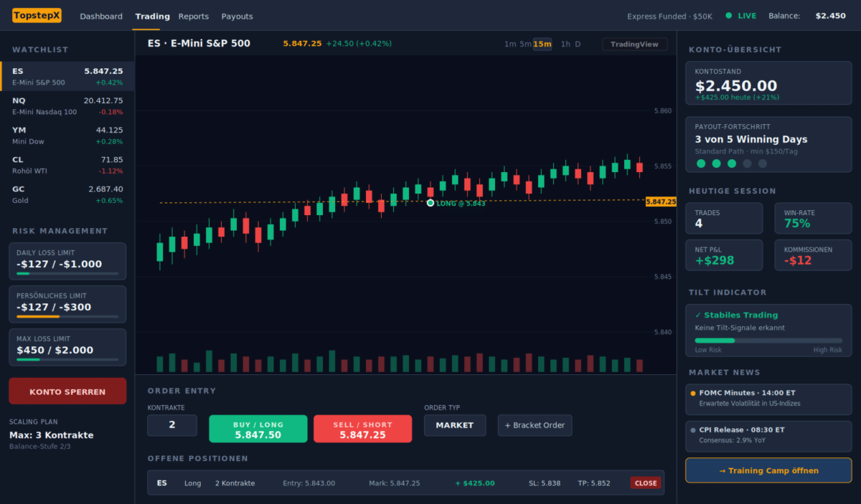Select YM Mini Dow in watchlist
This screenshot has width=861, height=504.
[67, 135]
